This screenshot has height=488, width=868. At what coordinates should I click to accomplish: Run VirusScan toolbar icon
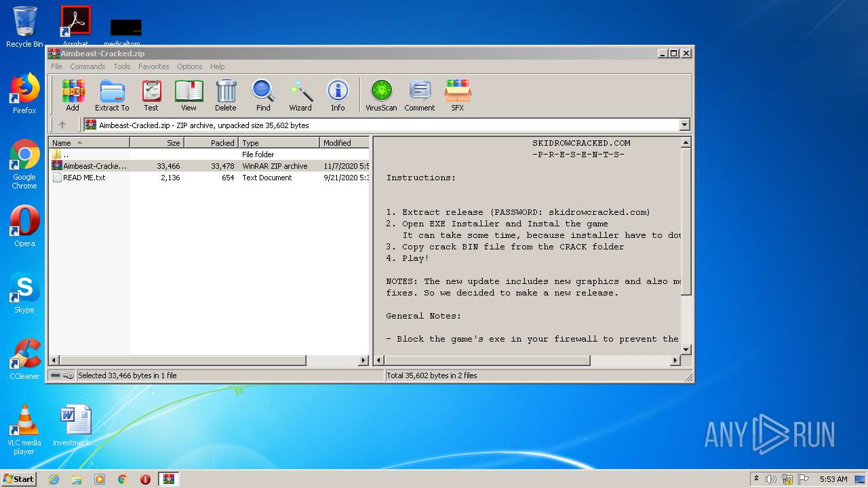click(x=381, y=95)
